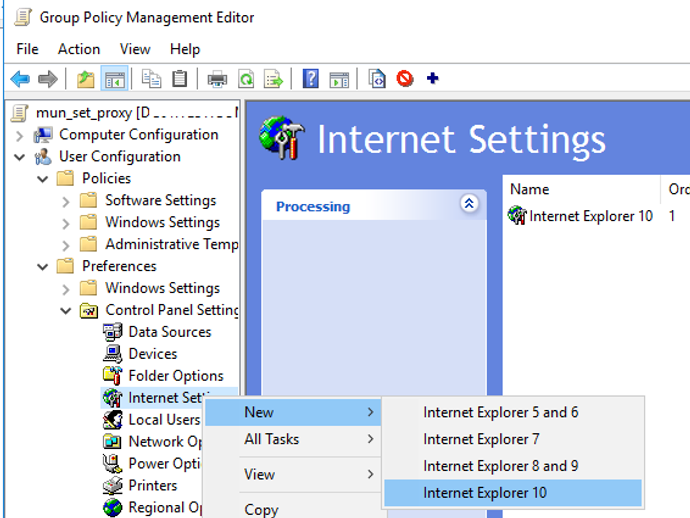Click the document view XML toolbar icon

377,79
